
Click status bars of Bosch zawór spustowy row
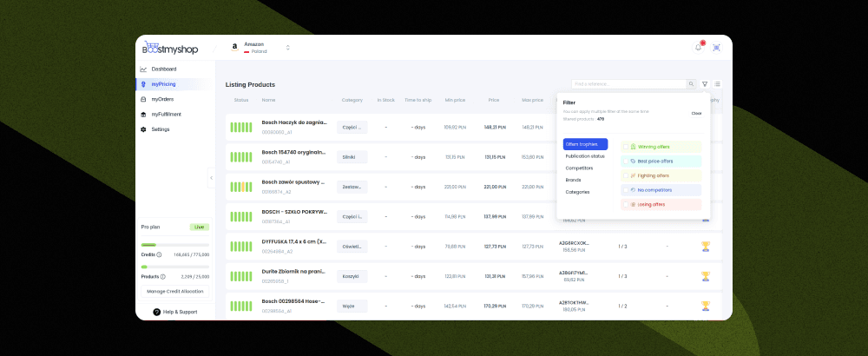(240, 187)
